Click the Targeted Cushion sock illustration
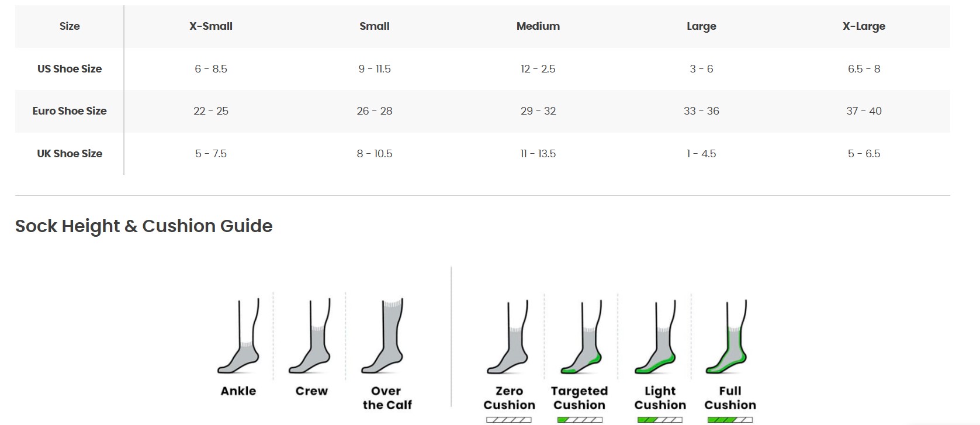The width and height of the screenshot is (980, 425). click(581, 337)
